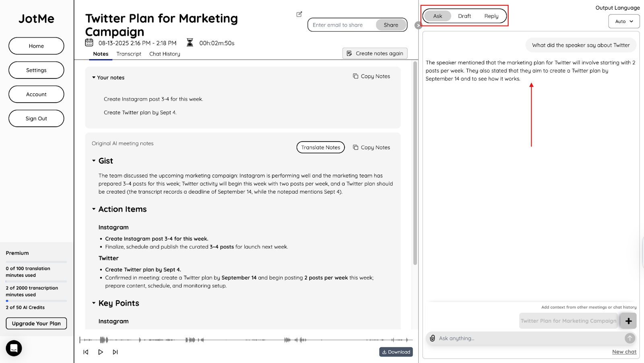The width and height of the screenshot is (644, 363).
Task: Click the Ask anything input field
Action: point(530,338)
